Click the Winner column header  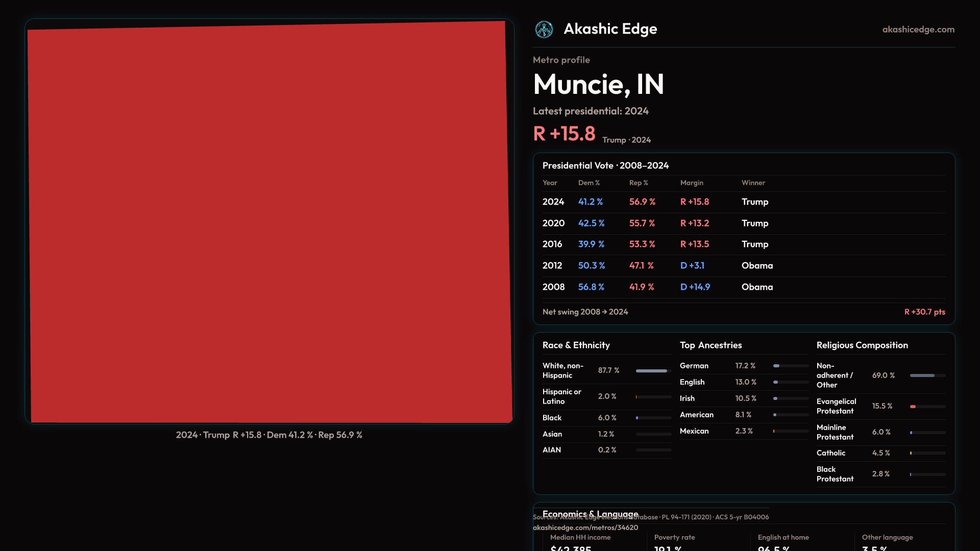[753, 183]
